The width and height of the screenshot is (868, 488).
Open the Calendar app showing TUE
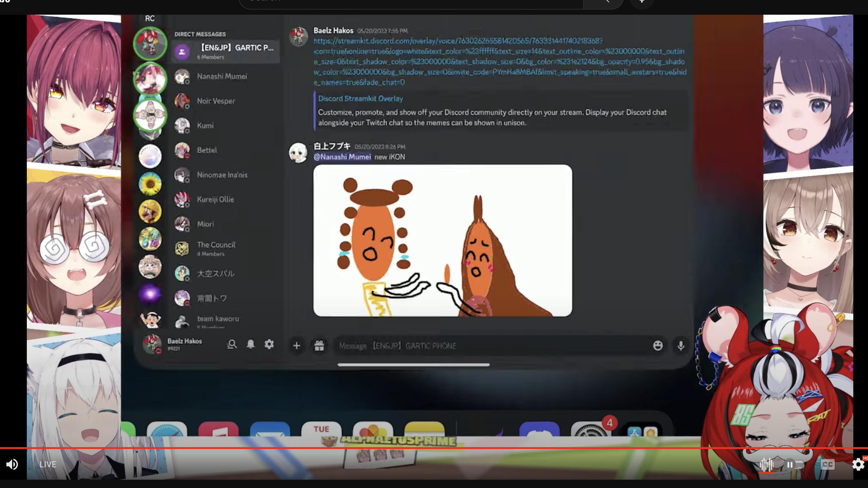click(x=322, y=429)
